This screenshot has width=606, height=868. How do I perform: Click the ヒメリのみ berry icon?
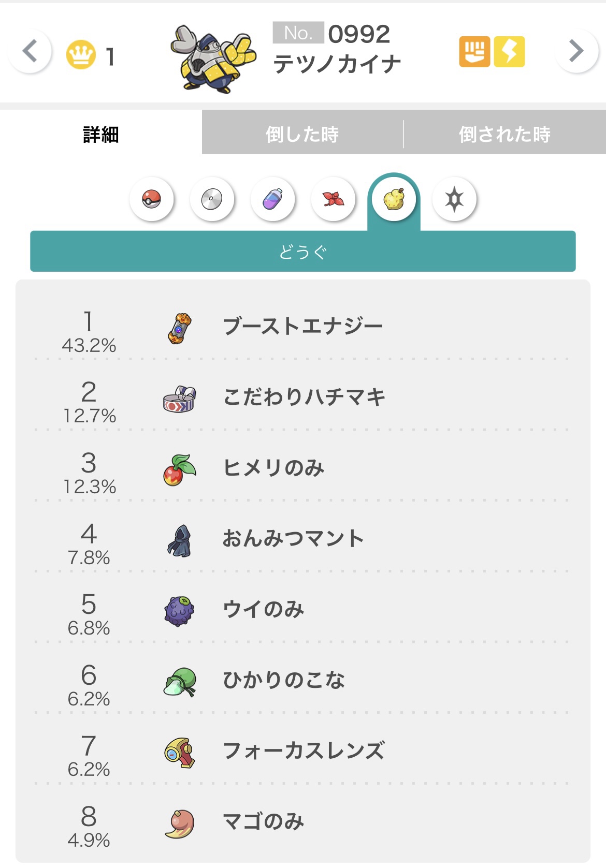(179, 469)
